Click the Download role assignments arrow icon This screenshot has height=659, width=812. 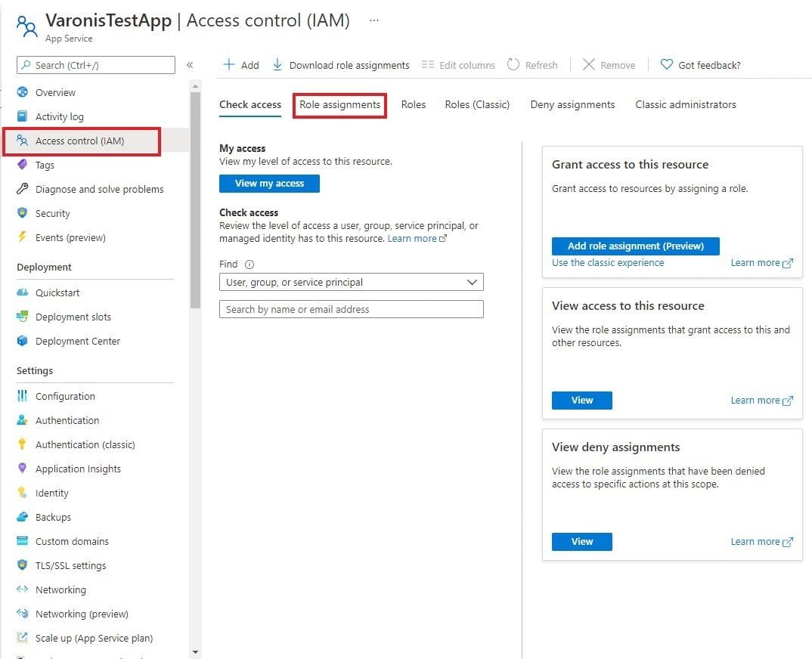[x=277, y=65]
